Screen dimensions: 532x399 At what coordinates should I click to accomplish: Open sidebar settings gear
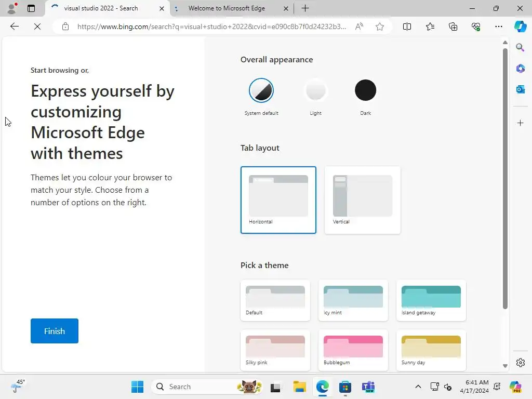(x=520, y=363)
